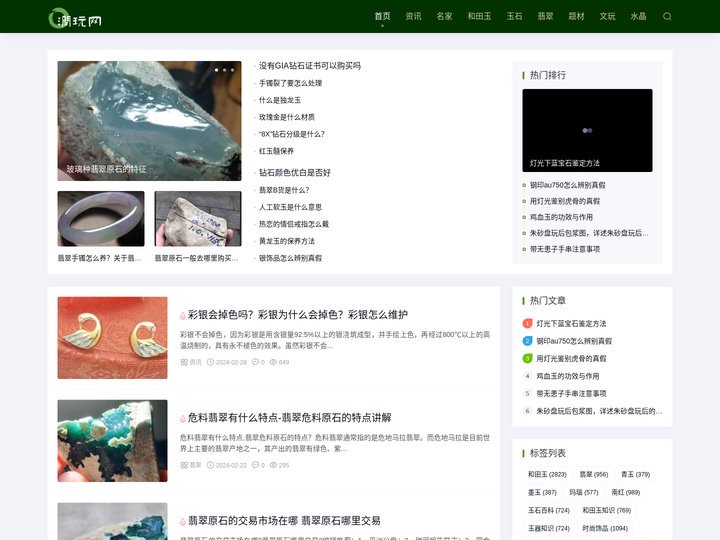Select the 青玉 (379) tag
The width and height of the screenshot is (720, 540).
coord(636,474)
